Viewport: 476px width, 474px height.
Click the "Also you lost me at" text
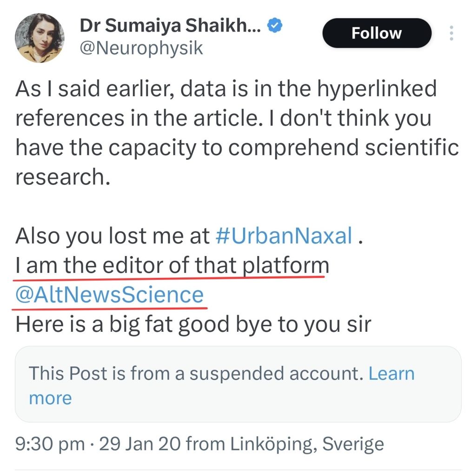(112, 236)
